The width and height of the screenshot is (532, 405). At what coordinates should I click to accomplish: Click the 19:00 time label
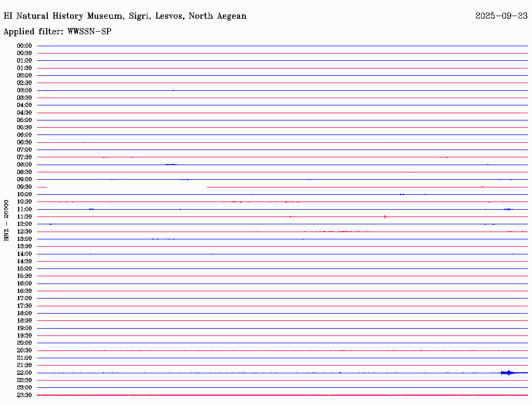click(x=24, y=328)
